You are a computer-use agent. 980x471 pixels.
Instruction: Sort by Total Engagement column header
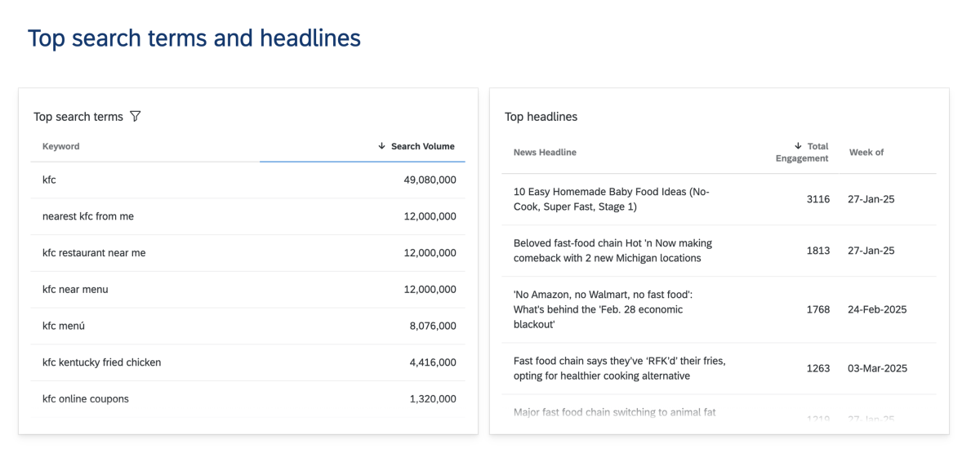(x=801, y=152)
